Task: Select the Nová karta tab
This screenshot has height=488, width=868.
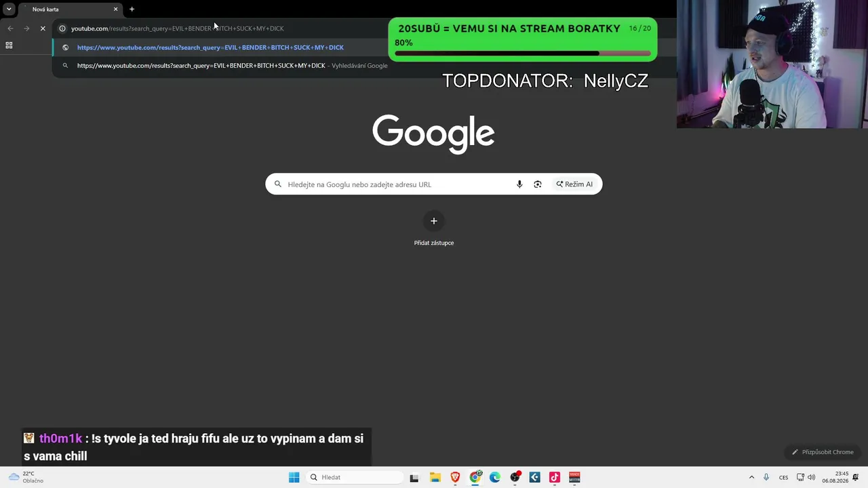Action: 70,9
